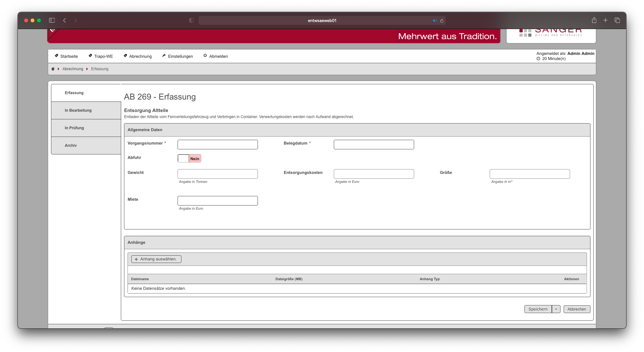
Task: Show tab overview icon
Action: 617,20
